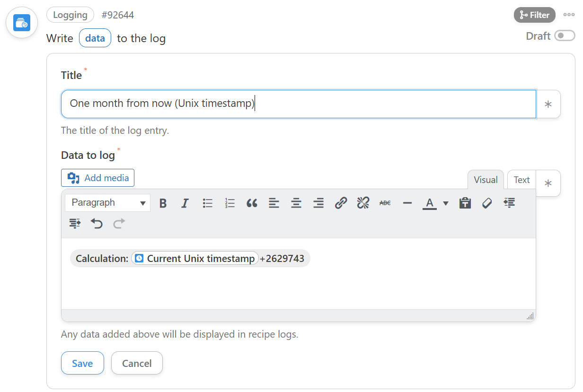Toggle bold formatting in editor toolbar
The width and height of the screenshot is (583, 392).
(x=163, y=203)
